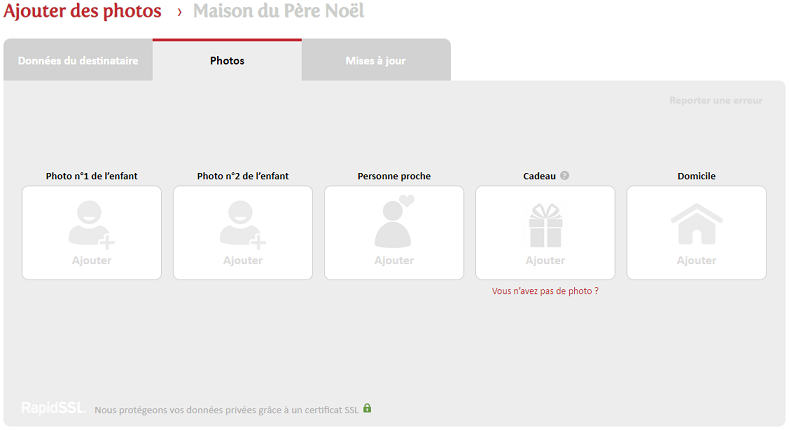Open the 'Vous n'avez pas de photo ?' link
This screenshot has height=430, width=789.
pyautogui.click(x=545, y=291)
